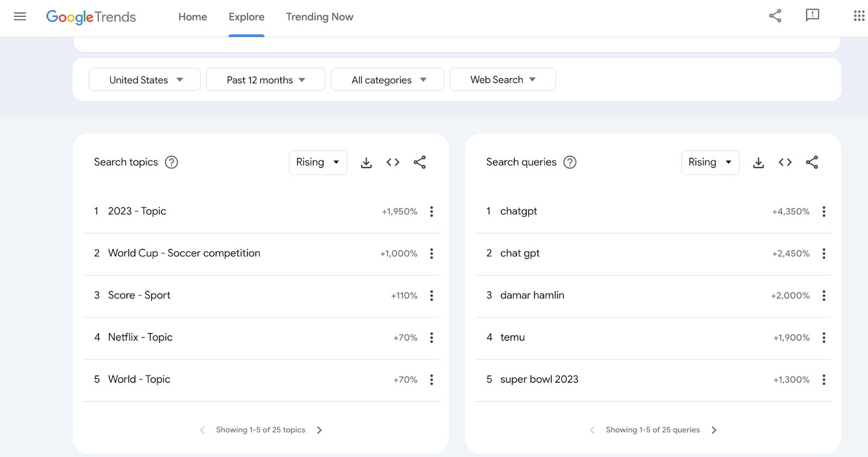
Task: Explore the damar hamlin query
Action: click(532, 295)
